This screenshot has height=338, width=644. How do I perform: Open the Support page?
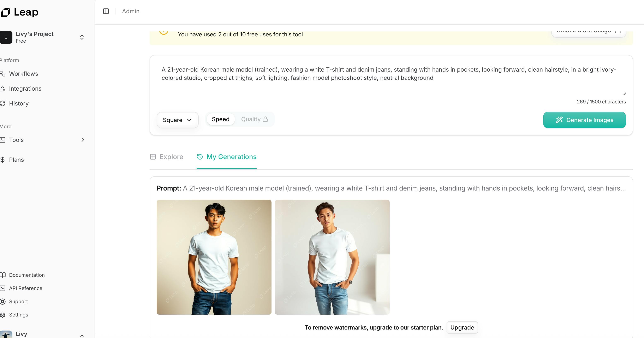coord(18,302)
